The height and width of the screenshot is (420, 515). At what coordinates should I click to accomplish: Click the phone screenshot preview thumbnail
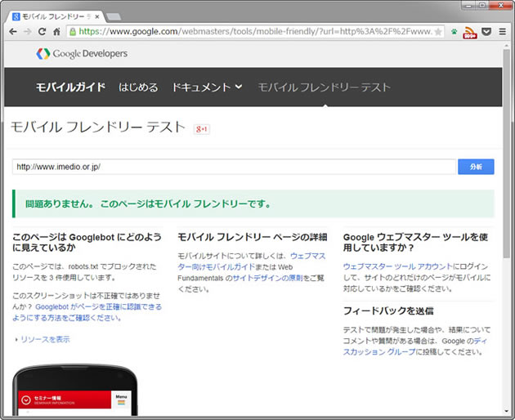pyautogui.click(x=75, y=391)
